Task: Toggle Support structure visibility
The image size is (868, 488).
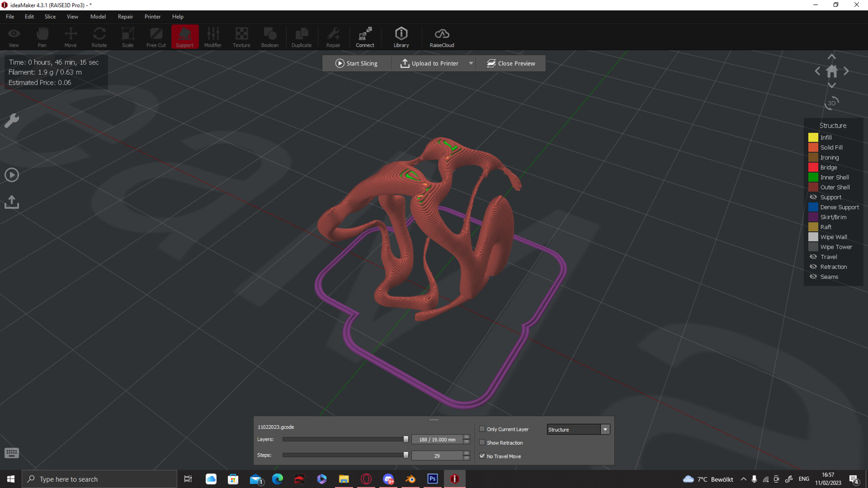Action: tap(814, 197)
